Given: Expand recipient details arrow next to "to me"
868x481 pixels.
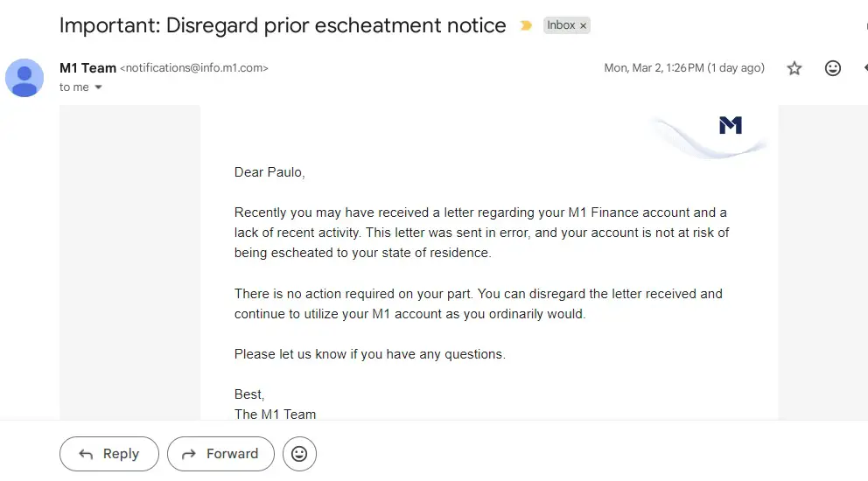Looking at the screenshot, I should [x=98, y=87].
